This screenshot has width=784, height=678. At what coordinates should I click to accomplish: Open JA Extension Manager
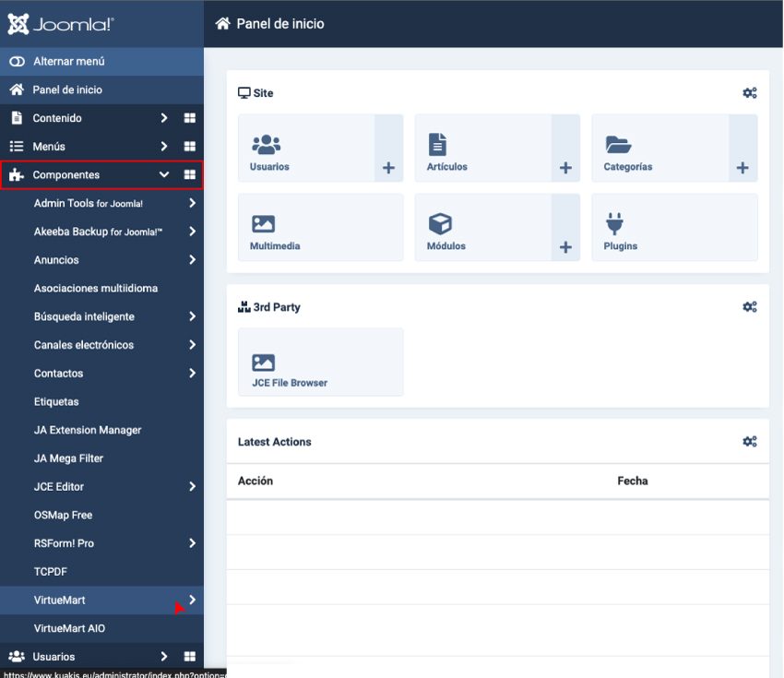pyautogui.click(x=88, y=430)
